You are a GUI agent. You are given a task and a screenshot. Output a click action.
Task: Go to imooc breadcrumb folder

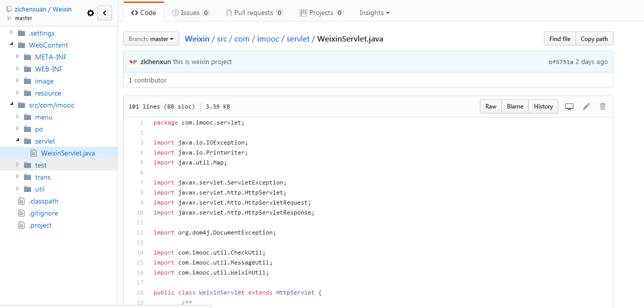point(268,39)
